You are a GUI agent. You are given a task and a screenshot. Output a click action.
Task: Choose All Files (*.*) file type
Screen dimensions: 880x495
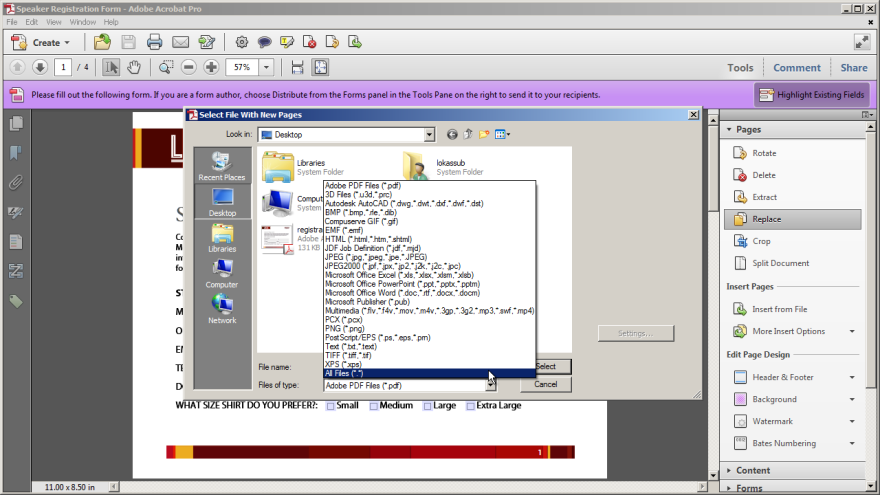tap(429, 373)
